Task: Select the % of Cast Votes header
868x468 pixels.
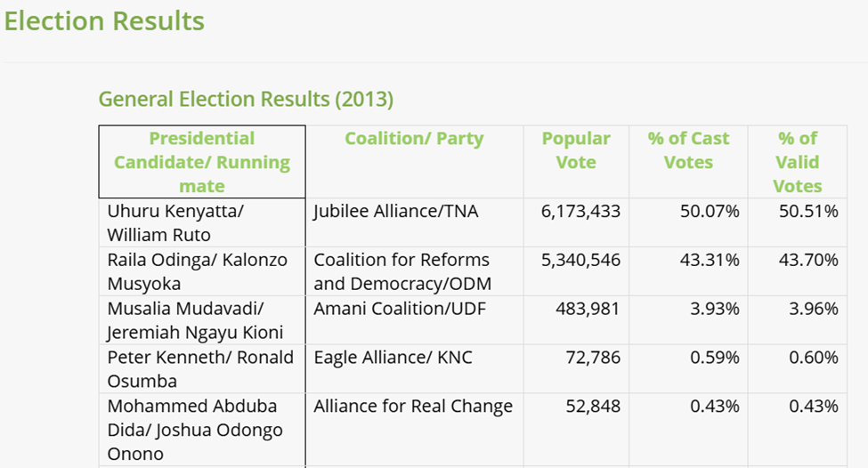Action: coord(688,150)
